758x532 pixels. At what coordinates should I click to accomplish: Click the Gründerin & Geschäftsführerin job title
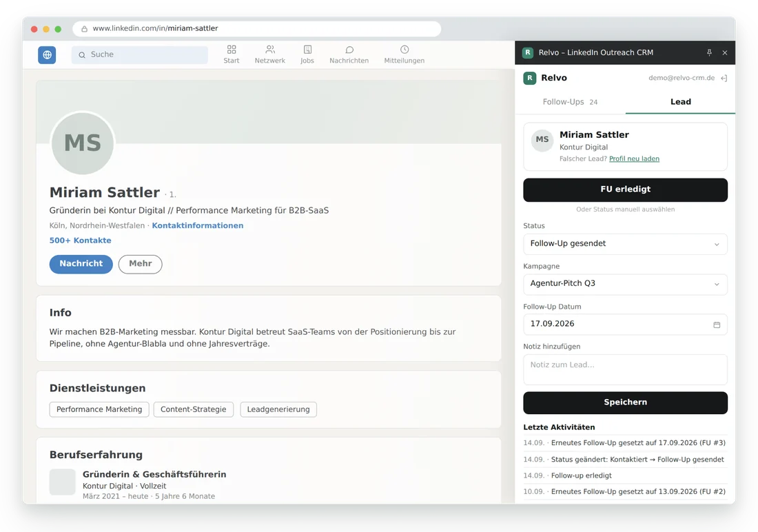point(154,474)
